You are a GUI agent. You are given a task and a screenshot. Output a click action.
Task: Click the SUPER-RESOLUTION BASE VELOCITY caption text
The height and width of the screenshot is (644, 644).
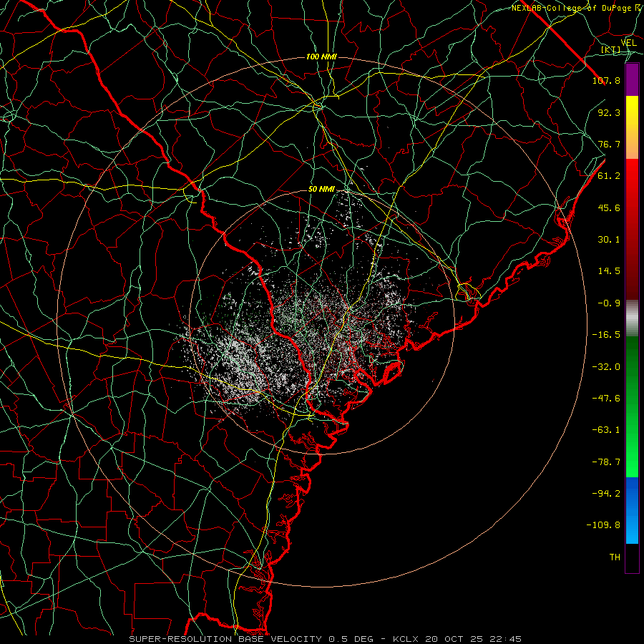coord(227,639)
